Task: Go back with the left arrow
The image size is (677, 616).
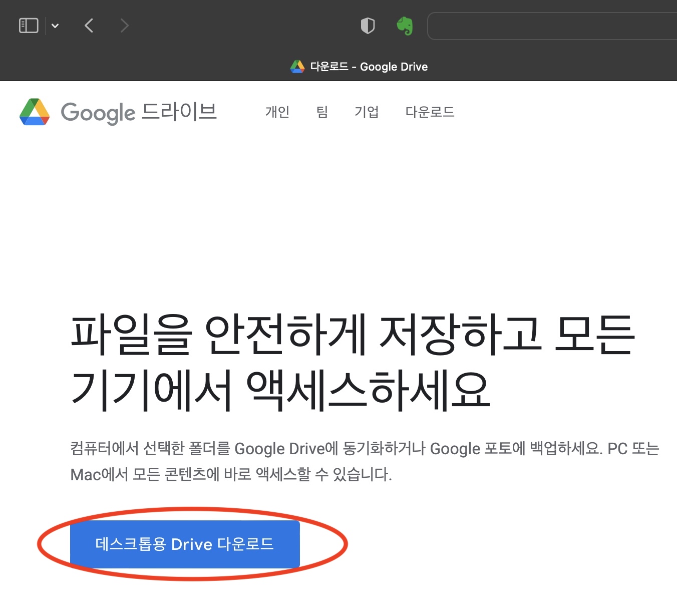Action: click(x=89, y=26)
